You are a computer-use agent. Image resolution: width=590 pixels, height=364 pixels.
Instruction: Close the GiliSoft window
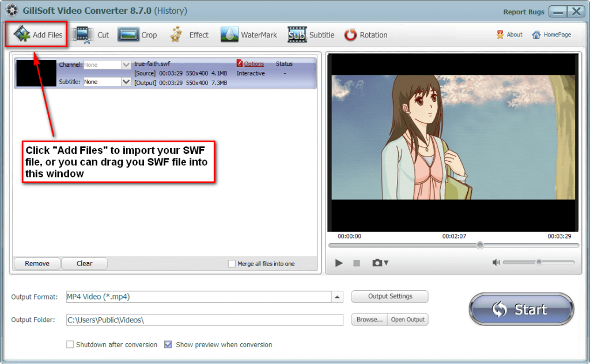coord(576,12)
